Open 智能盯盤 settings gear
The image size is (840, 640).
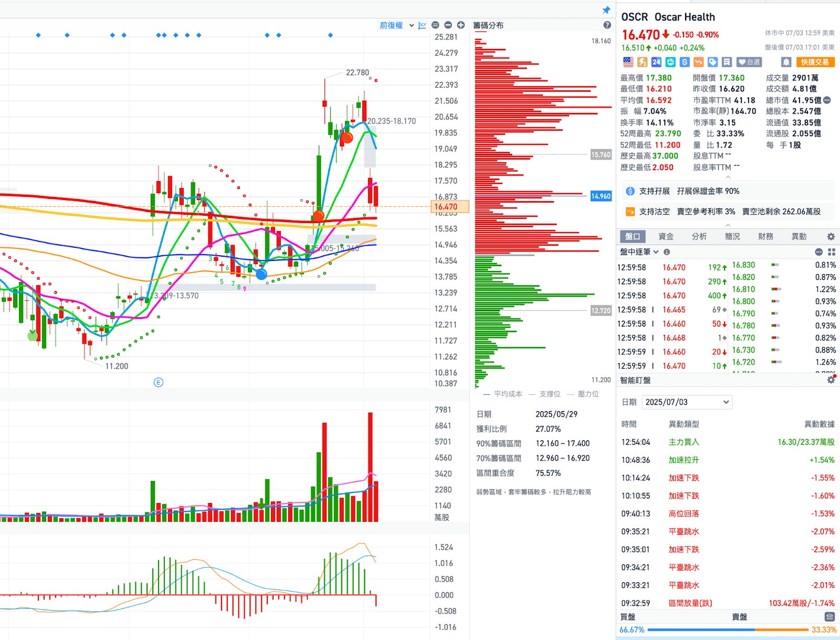(x=831, y=380)
